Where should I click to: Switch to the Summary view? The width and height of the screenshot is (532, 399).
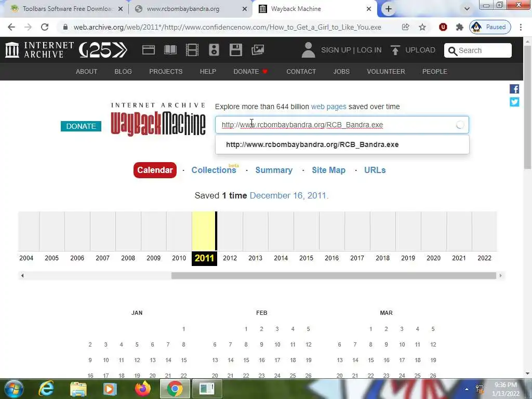tap(274, 170)
